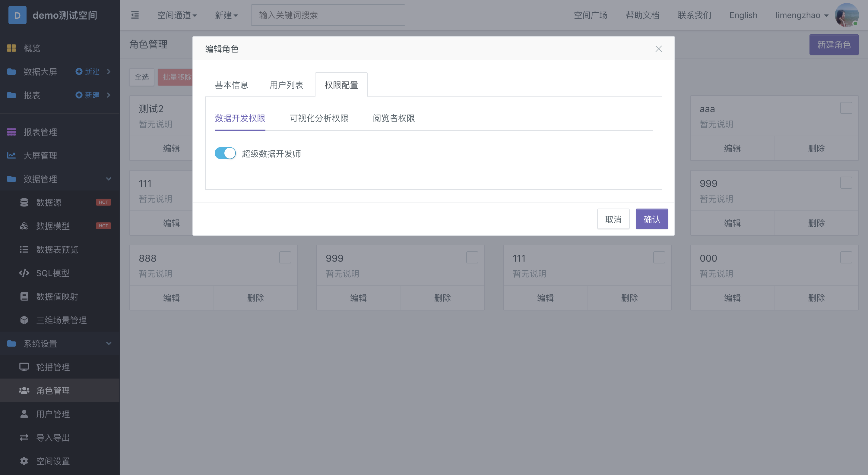Click 编辑 on the 888 role card
Viewport: 868px width, 475px height.
pyautogui.click(x=172, y=298)
